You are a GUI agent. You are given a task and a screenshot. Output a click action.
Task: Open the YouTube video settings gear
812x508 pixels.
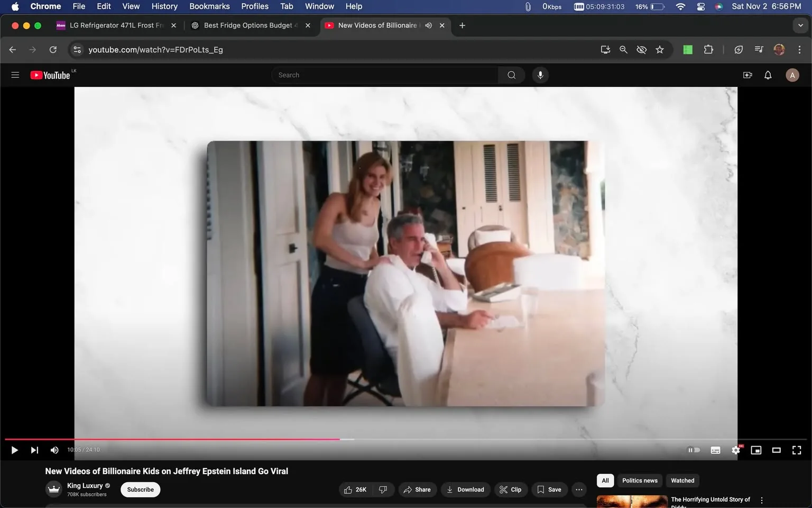pos(735,450)
